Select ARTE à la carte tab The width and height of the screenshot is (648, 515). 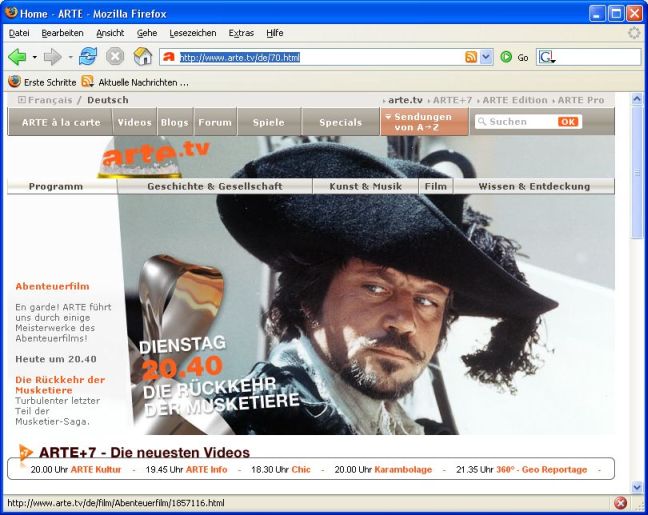[x=60, y=122]
